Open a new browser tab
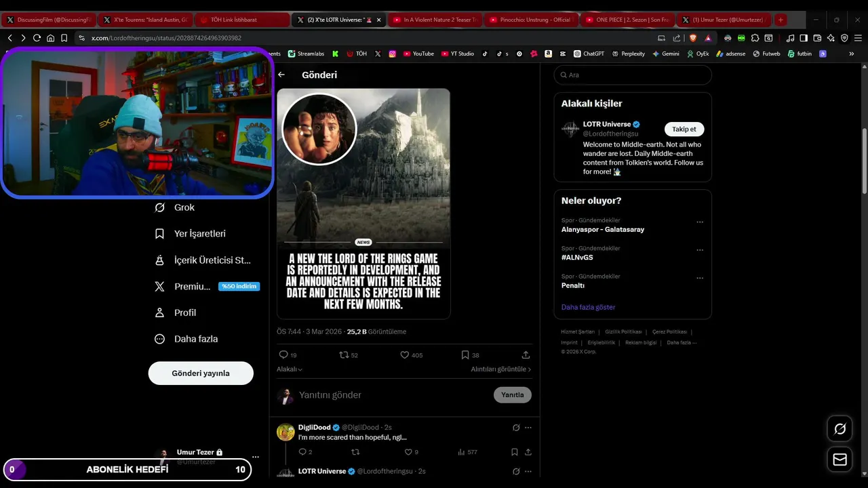The height and width of the screenshot is (488, 868). [x=781, y=20]
